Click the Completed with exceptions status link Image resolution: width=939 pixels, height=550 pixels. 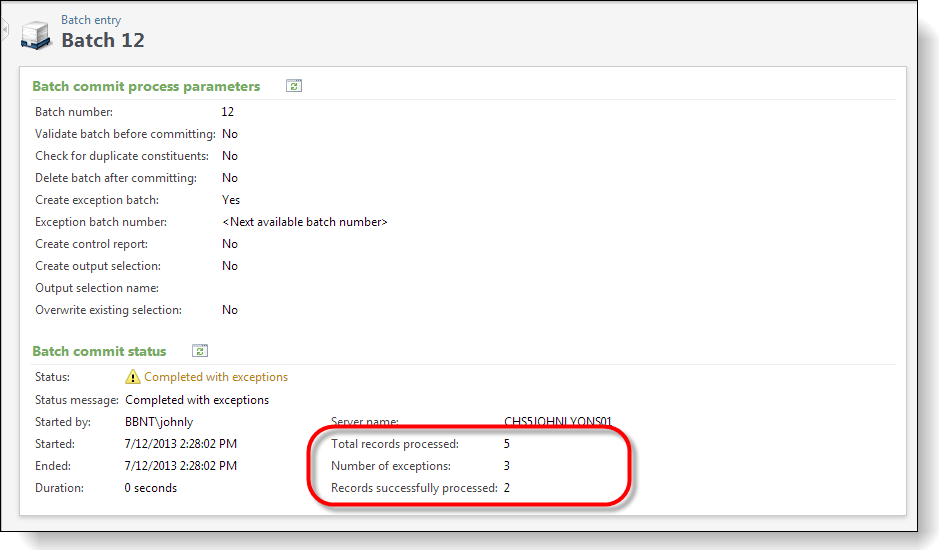point(216,377)
